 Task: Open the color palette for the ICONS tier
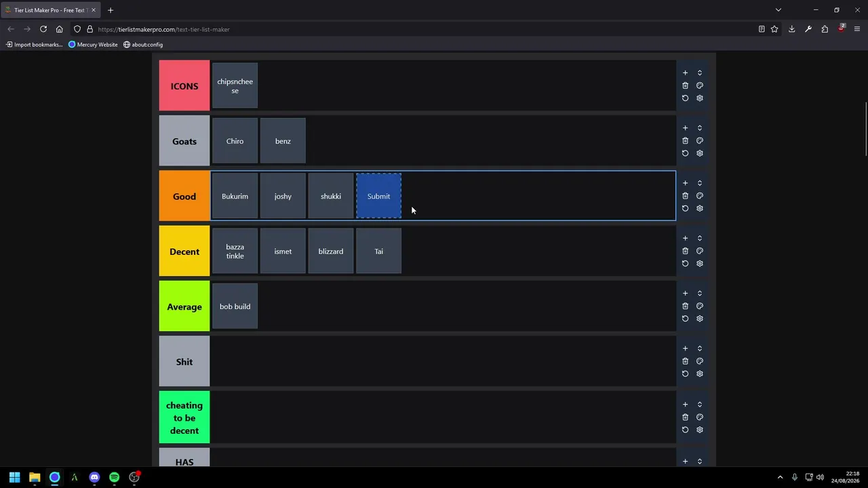pos(700,85)
